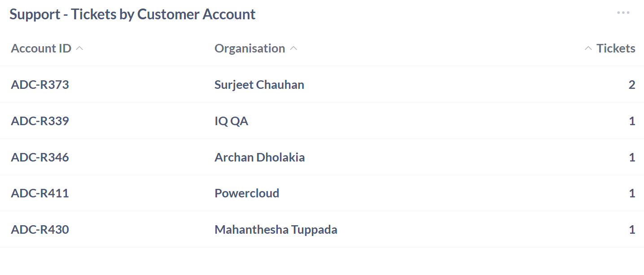
Task: Sort table by Account ID header
Action: (41, 48)
